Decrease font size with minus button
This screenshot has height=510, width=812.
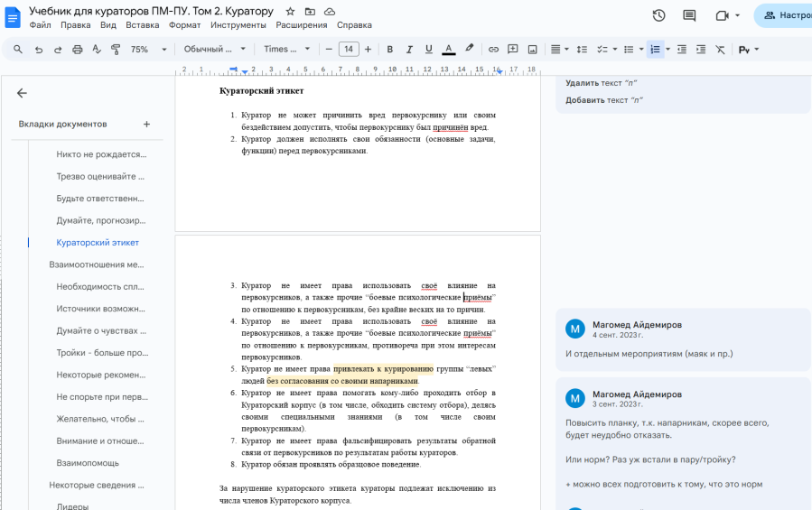pos(328,49)
